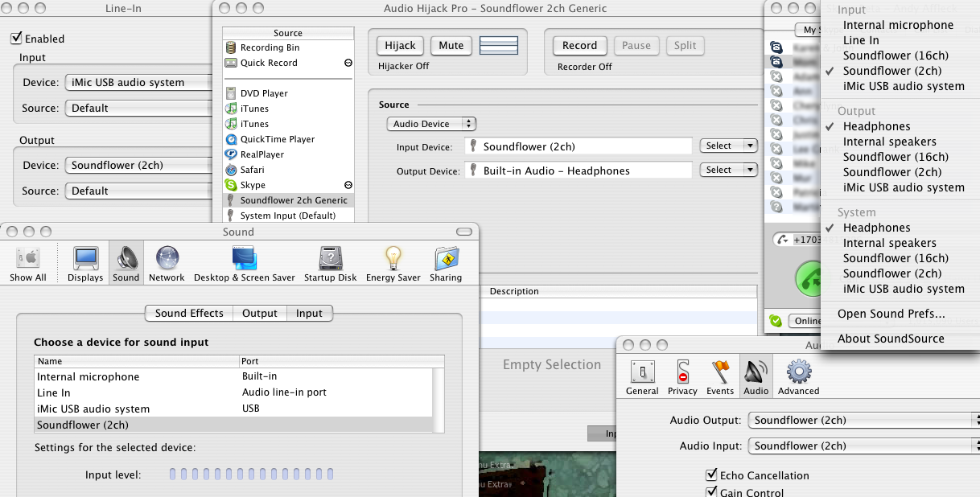Select Line In row with Audio line-in port
Screen dimensions: 980x497
[233, 392]
